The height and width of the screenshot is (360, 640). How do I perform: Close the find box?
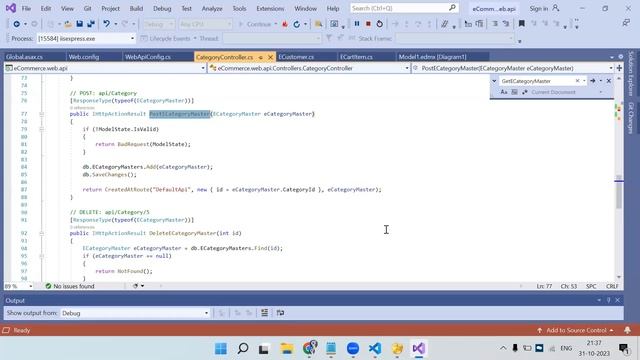coord(609,81)
